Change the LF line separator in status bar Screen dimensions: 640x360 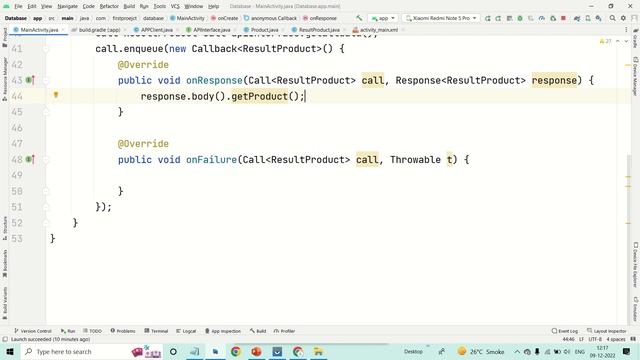(581, 339)
